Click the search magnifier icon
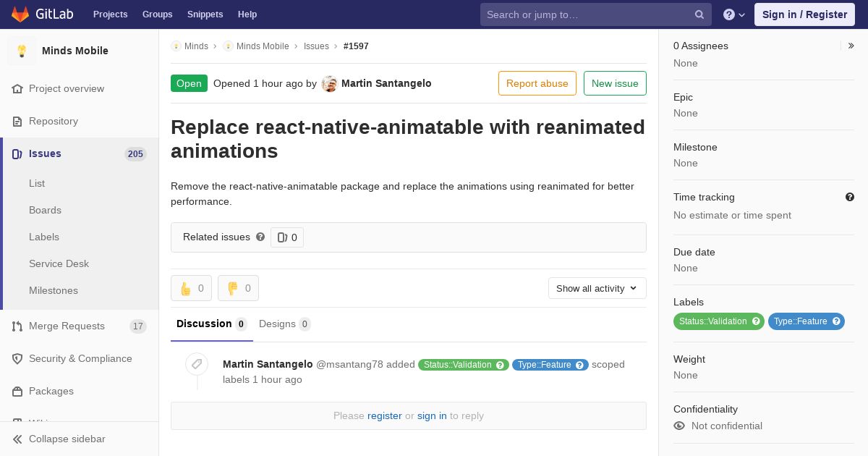The image size is (868, 456). click(x=699, y=14)
